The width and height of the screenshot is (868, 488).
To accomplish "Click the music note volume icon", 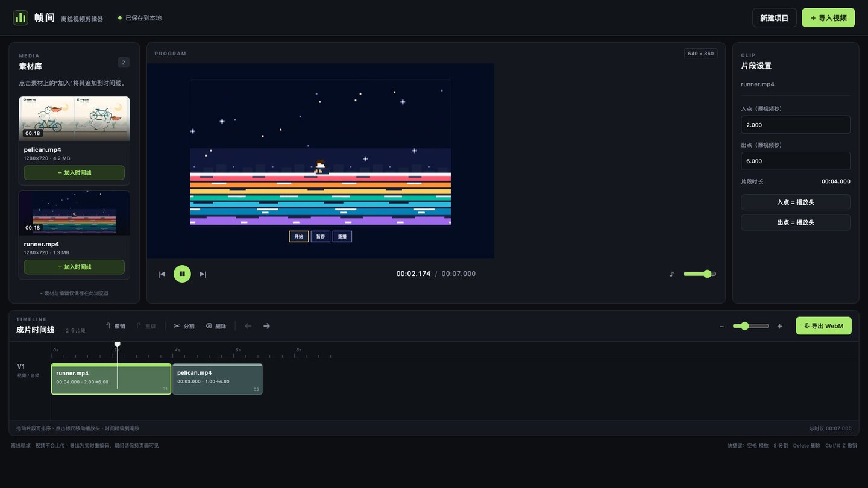I will [672, 274].
